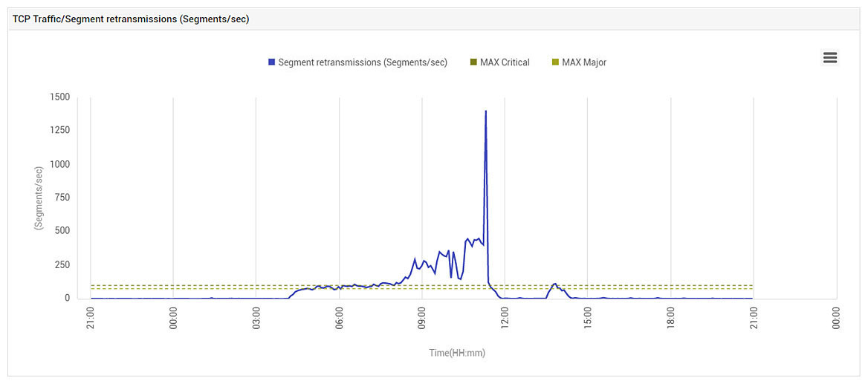Toggle MAX Critical legend entry
This screenshot has width=868, height=384.
coord(500,62)
